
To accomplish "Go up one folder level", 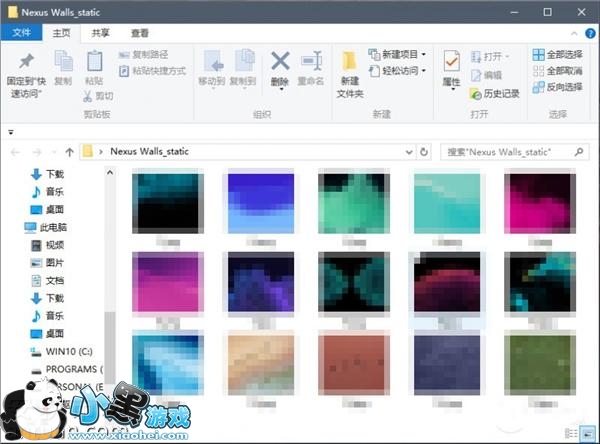I will pos(69,152).
